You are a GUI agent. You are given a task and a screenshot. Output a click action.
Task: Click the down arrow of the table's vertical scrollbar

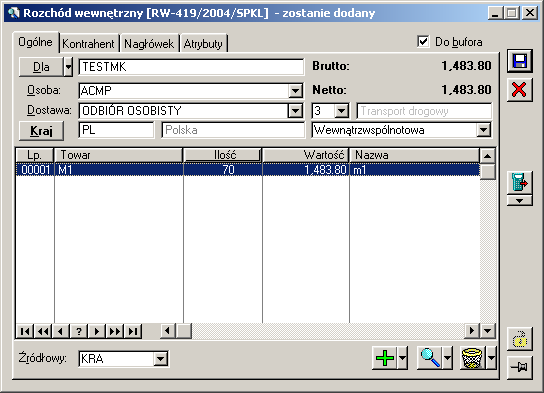(487, 331)
